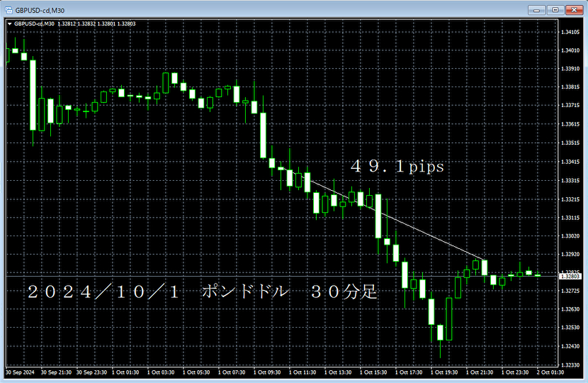Click the 1.34010 price scale label

click(570, 50)
